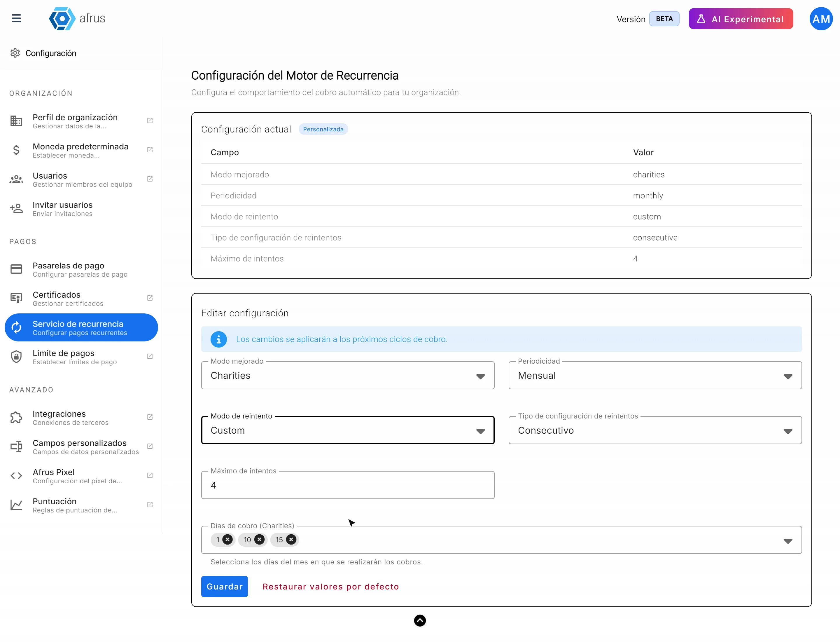
Task: Click the afrus hexagon logo
Action: click(x=62, y=18)
